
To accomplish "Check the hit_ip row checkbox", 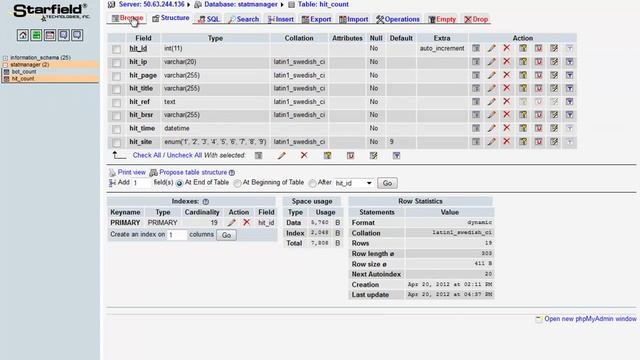I will pos(116,63).
